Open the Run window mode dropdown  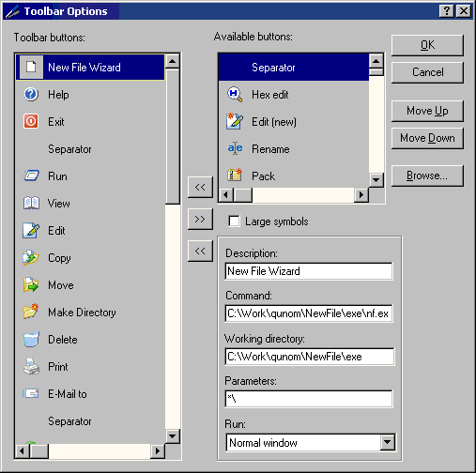388,442
